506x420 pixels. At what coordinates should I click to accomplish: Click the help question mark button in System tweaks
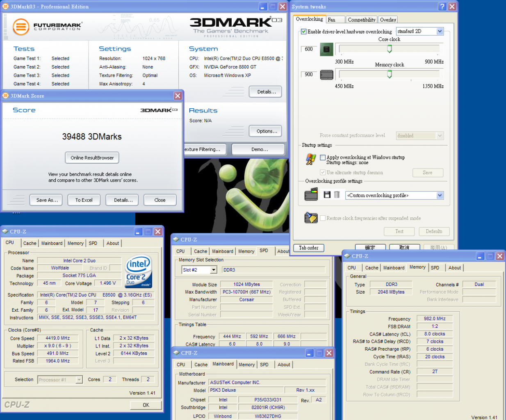[x=442, y=7]
